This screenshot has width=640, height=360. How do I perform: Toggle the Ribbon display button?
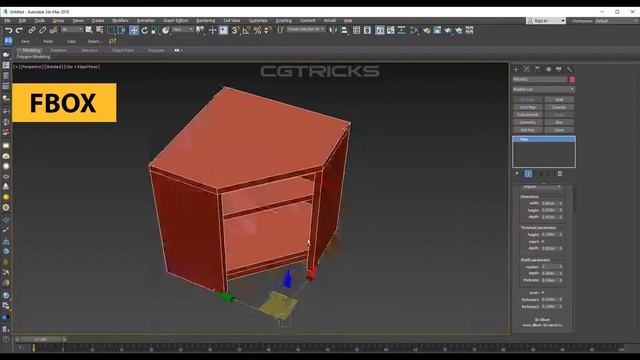click(x=380, y=30)
